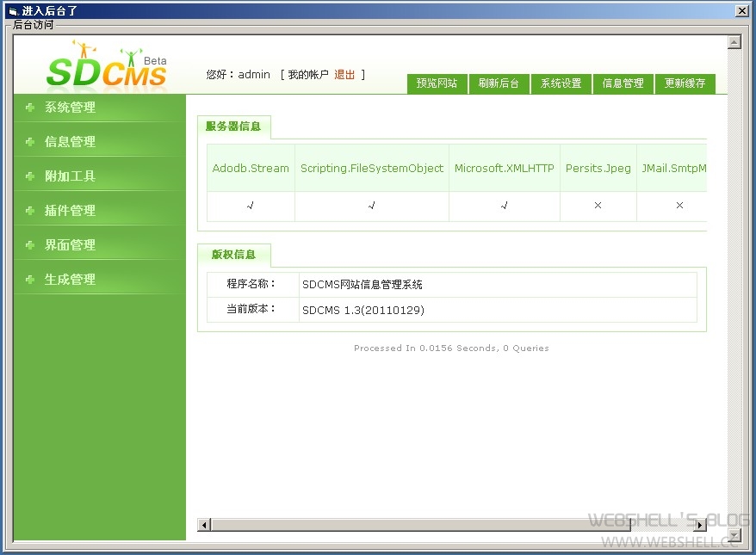The height and width of the screenshot is (555, 756).
Task: Click the 预览网站 button
Action: (437, 83)
